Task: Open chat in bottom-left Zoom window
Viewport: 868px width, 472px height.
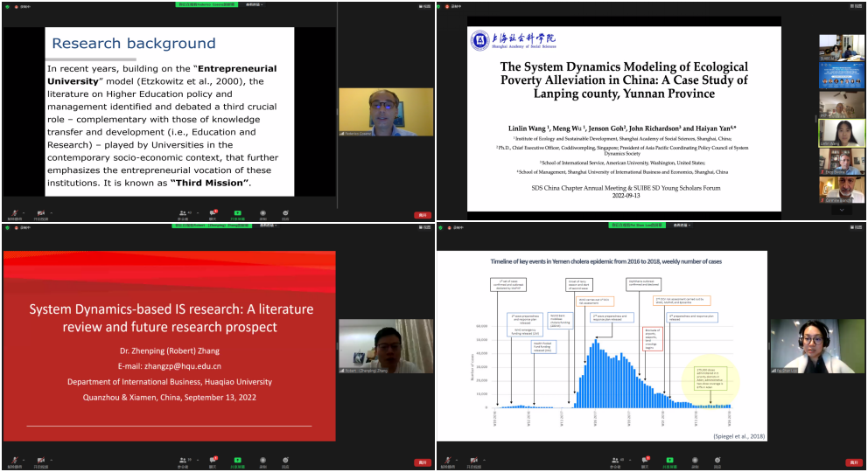Action: click(212, 459)
